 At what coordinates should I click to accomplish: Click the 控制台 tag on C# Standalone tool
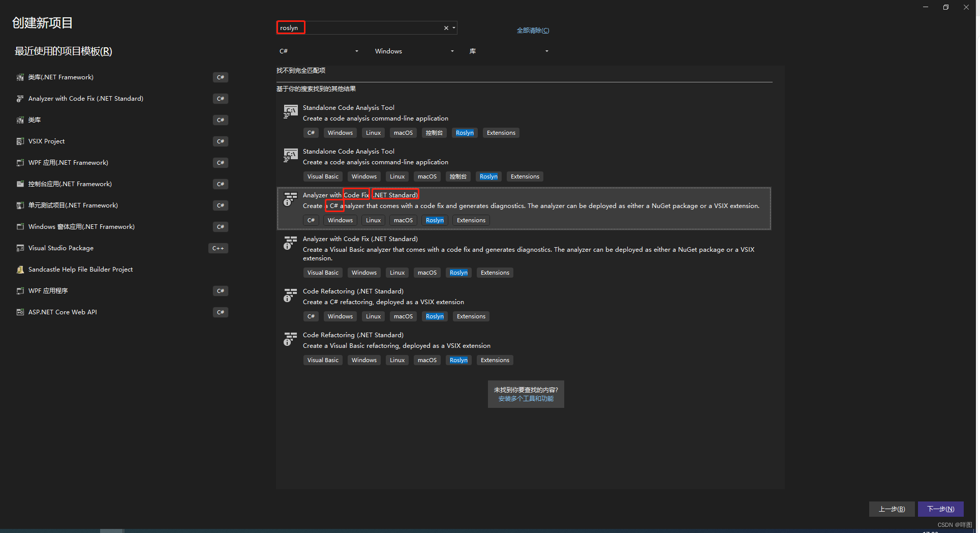click(434, 133)
